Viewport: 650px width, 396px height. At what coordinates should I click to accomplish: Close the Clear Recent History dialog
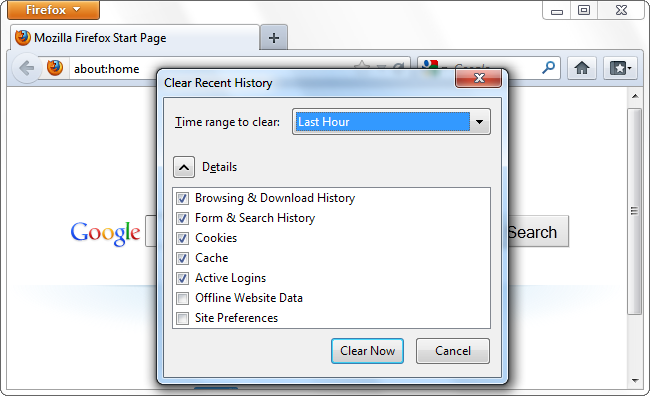[x=479, y=78]
